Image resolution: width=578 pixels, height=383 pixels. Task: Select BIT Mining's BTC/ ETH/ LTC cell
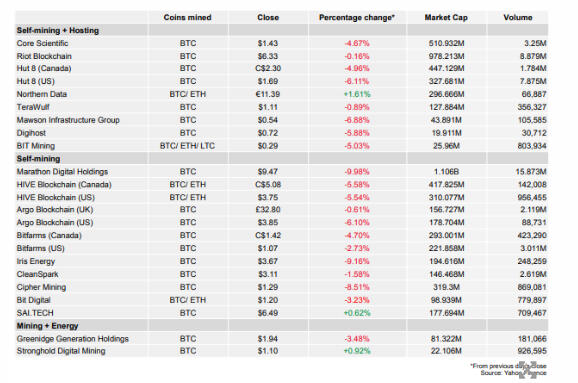pos(187,146)
